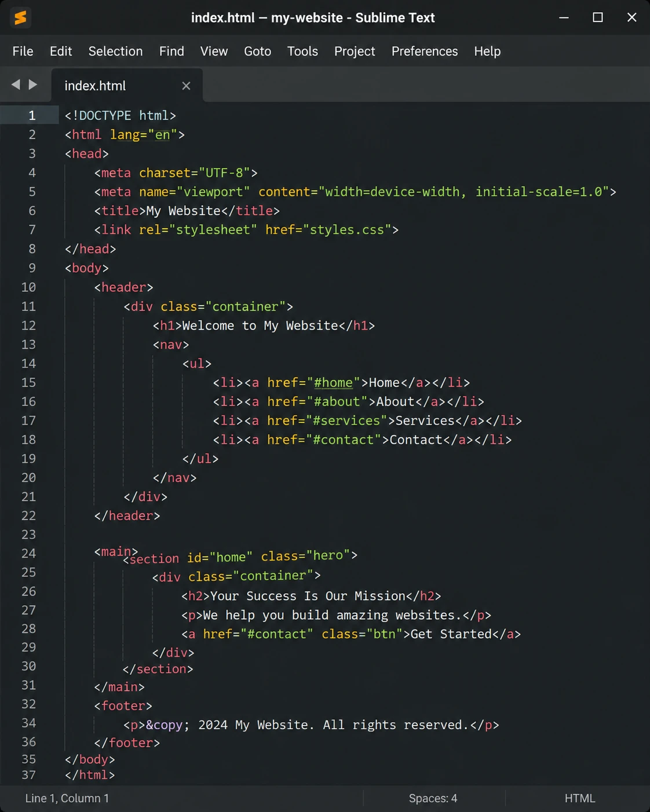Click line number 24 in gutter
The width and height of the screenshot is (650, 812).
[x=28, y=553]
